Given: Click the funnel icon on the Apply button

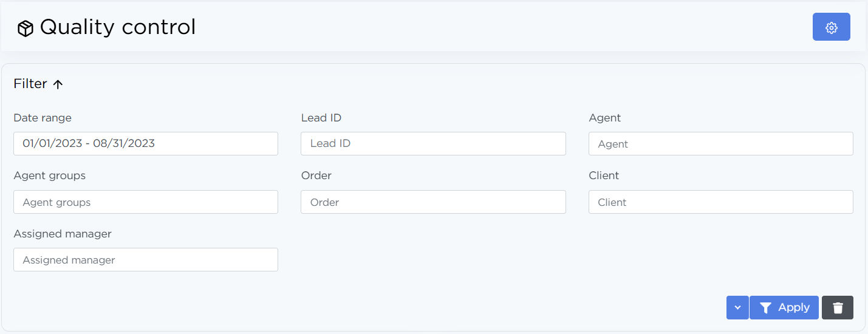Looking at the screenshot, I should (x=765, y=308).
